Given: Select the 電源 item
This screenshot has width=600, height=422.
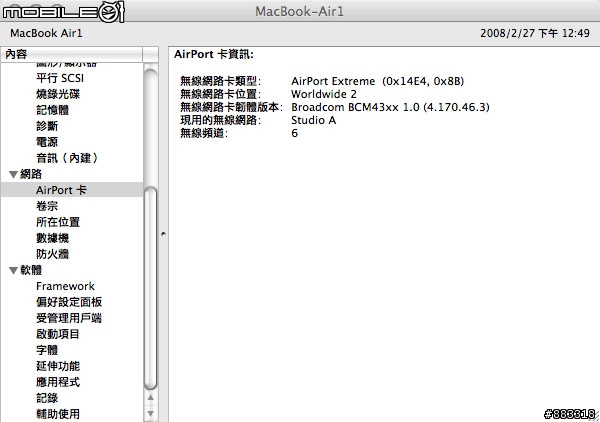Looking at the screenshot, I should click(47, 142).
